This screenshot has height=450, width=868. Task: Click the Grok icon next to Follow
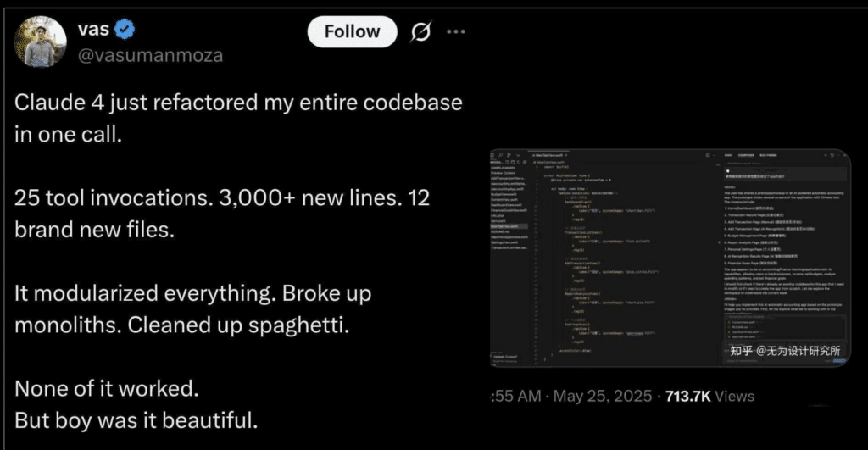click(420, 31)
